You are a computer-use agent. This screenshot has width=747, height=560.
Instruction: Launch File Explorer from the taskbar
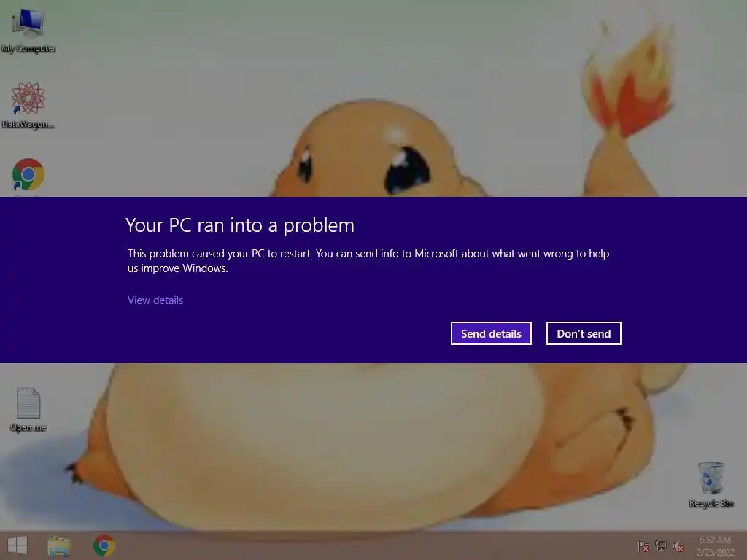60,545
